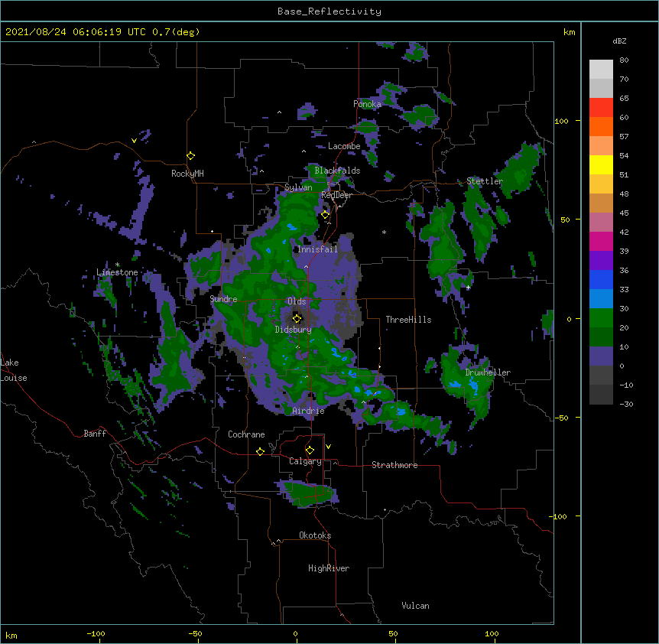Click the 45 value on dBZ legend
The width and height of the screenshot is (659, 644).
pyautogui.click(x=624, y=213)
